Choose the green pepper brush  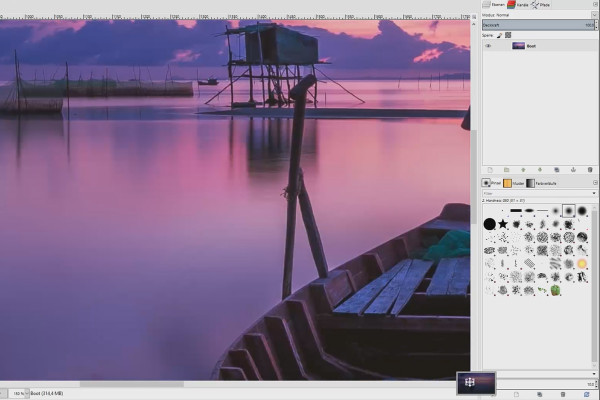pos(556,290)
